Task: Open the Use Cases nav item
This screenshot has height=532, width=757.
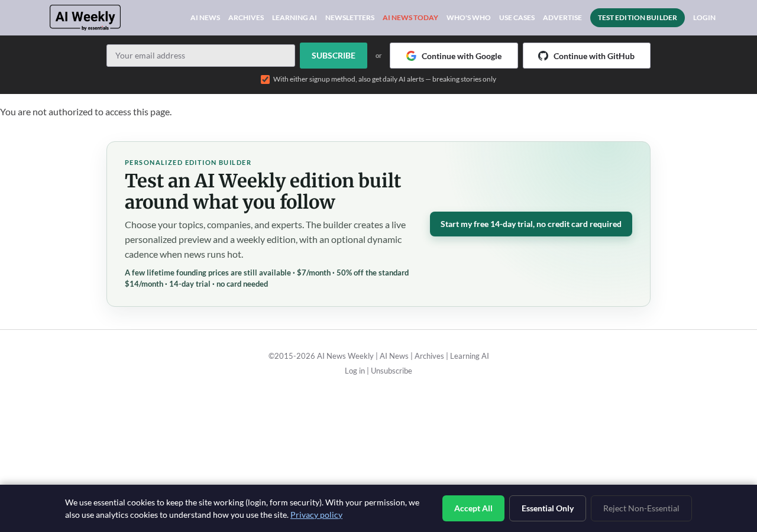Action: 517,18
